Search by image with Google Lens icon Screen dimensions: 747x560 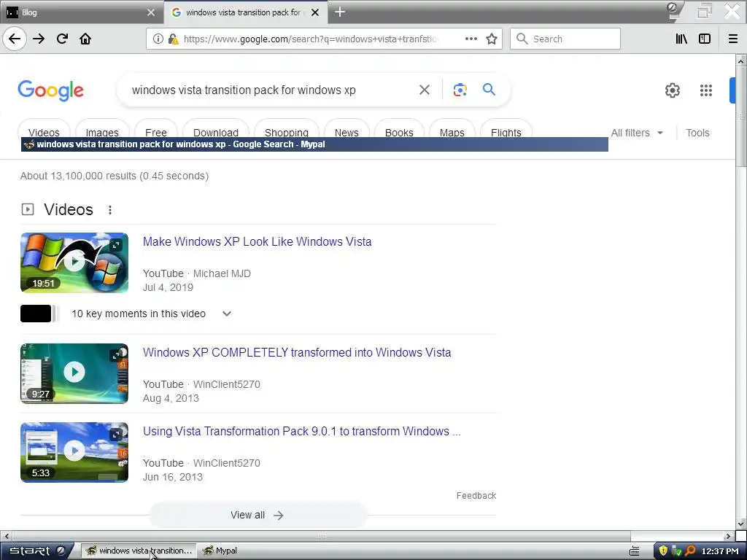click(x=460, y=90)
